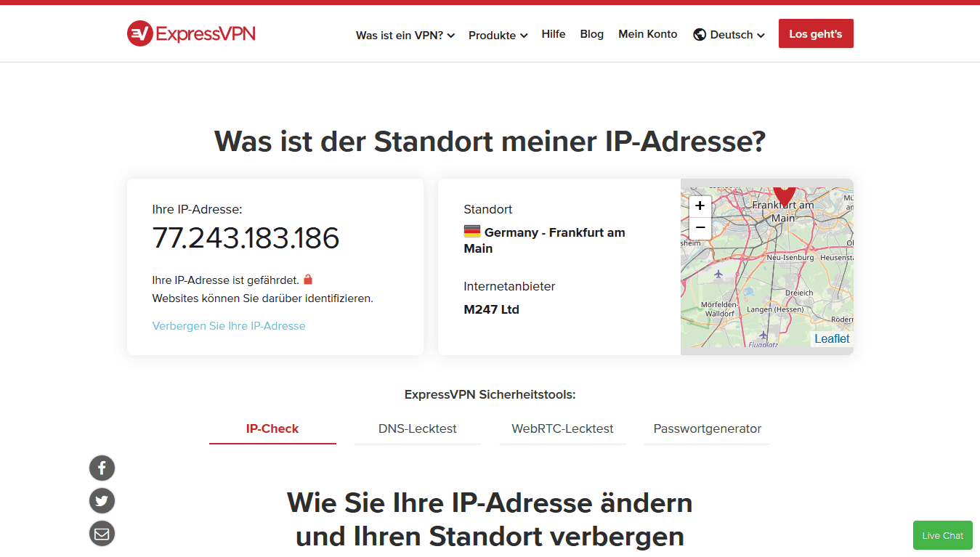
Task: Select the IP-Check tab
Action: pos(272,428)
